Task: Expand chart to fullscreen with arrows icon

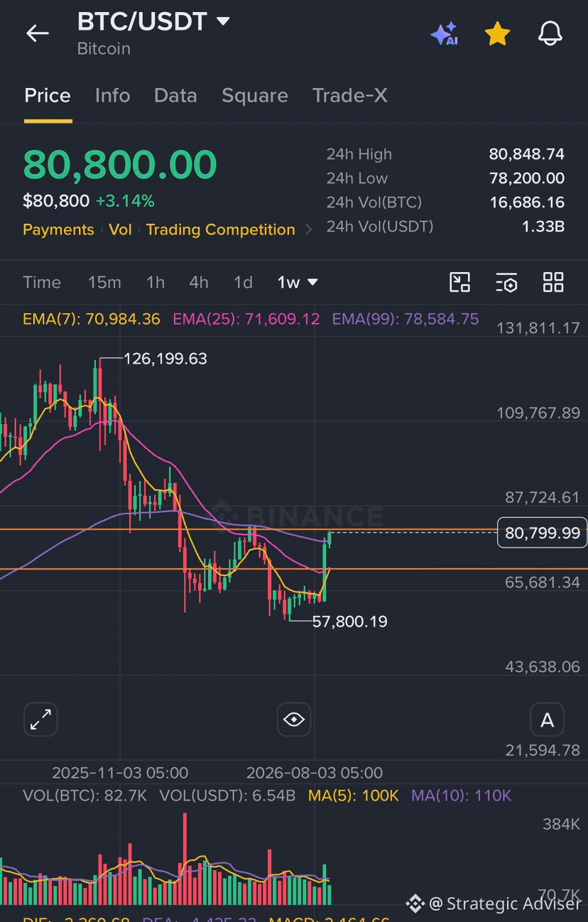Action: tap(40, 720)
